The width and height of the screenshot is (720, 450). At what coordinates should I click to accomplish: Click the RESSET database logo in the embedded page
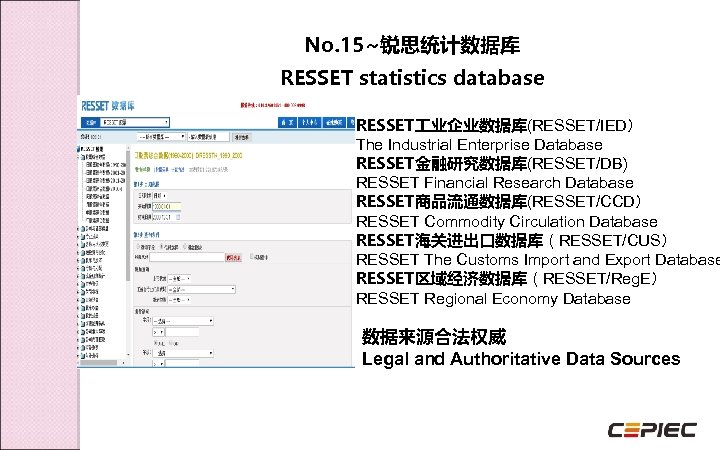(108, 106)
